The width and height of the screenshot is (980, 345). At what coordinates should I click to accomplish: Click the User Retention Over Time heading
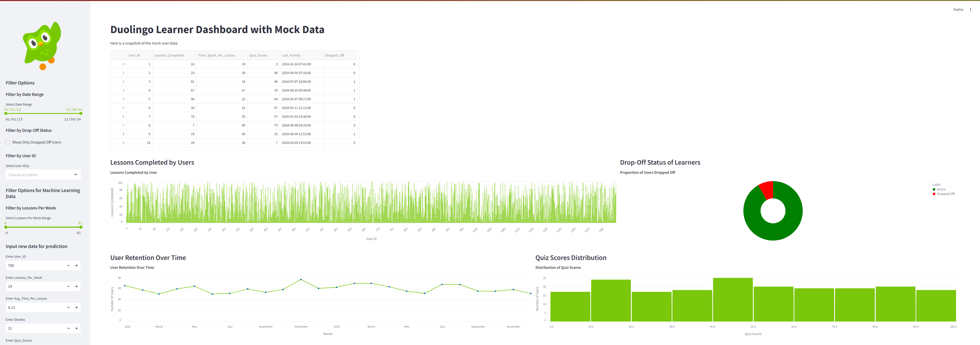[148, 258]
